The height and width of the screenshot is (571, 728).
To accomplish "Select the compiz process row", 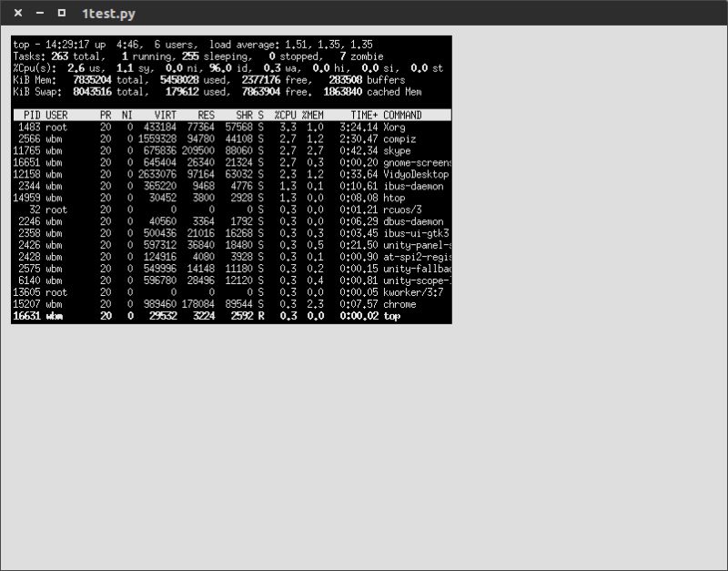I will (x=227, y=138).
